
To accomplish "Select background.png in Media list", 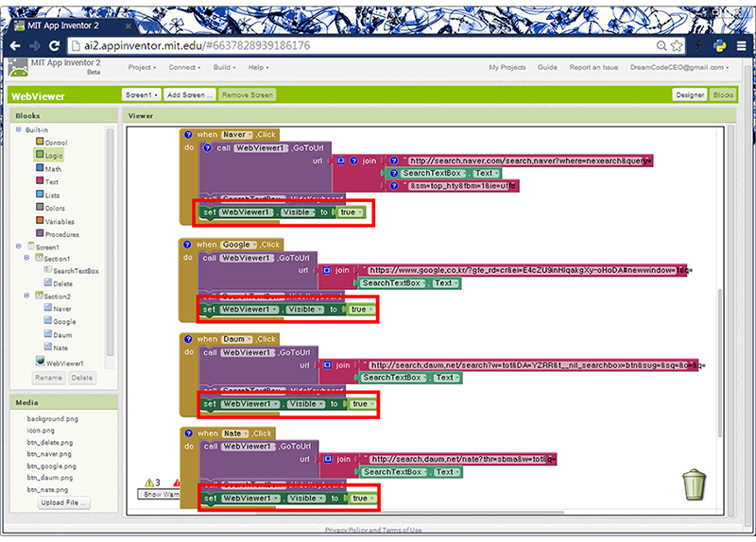I will tap(52, 418).
